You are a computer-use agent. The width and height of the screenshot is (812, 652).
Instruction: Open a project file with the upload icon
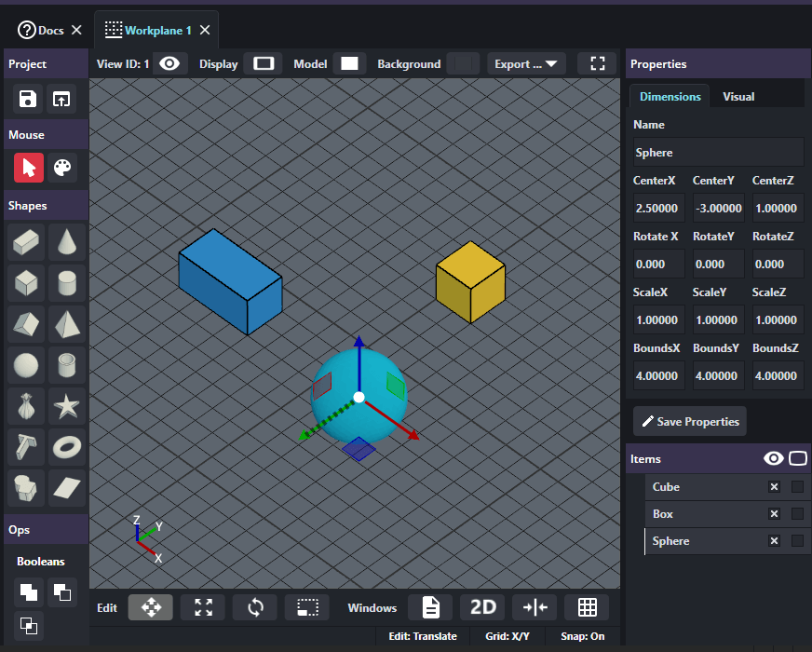[61, 99]
